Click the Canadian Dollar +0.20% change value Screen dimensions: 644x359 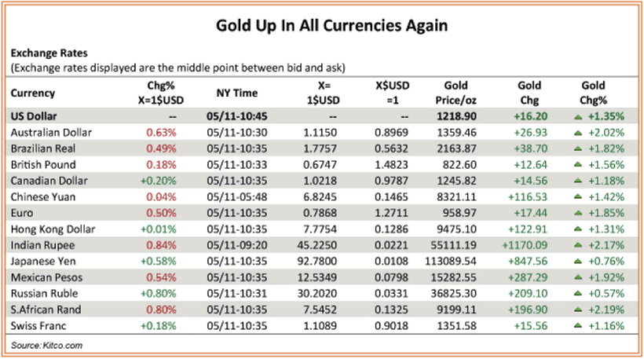[161, 181]
